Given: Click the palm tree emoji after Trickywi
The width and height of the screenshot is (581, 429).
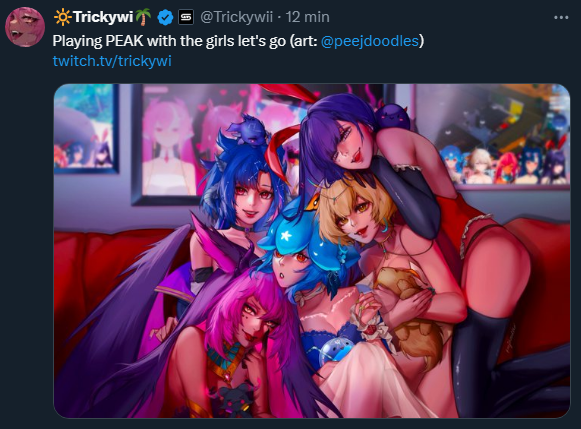Looking at the screenshot, I should (143, 17).
